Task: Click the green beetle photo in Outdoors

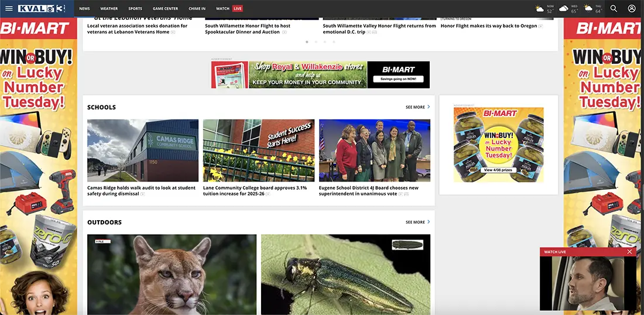Action: 346,275
